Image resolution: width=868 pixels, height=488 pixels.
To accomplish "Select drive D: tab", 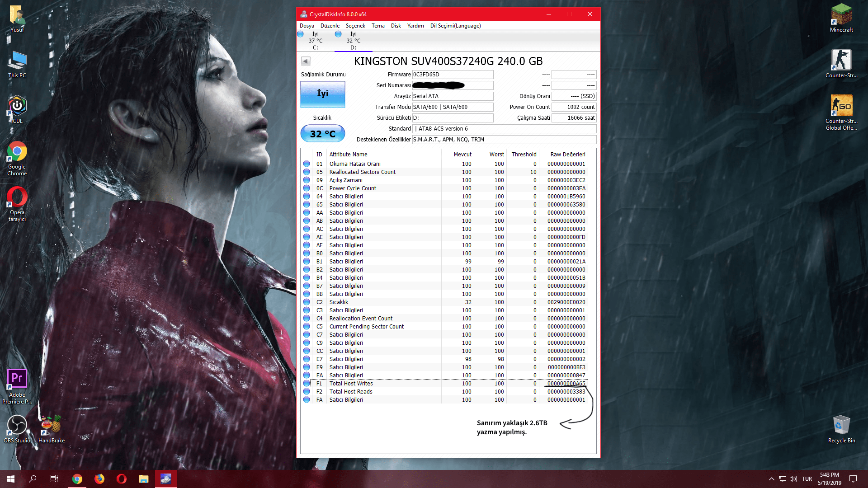I will (x=353, y=41).
